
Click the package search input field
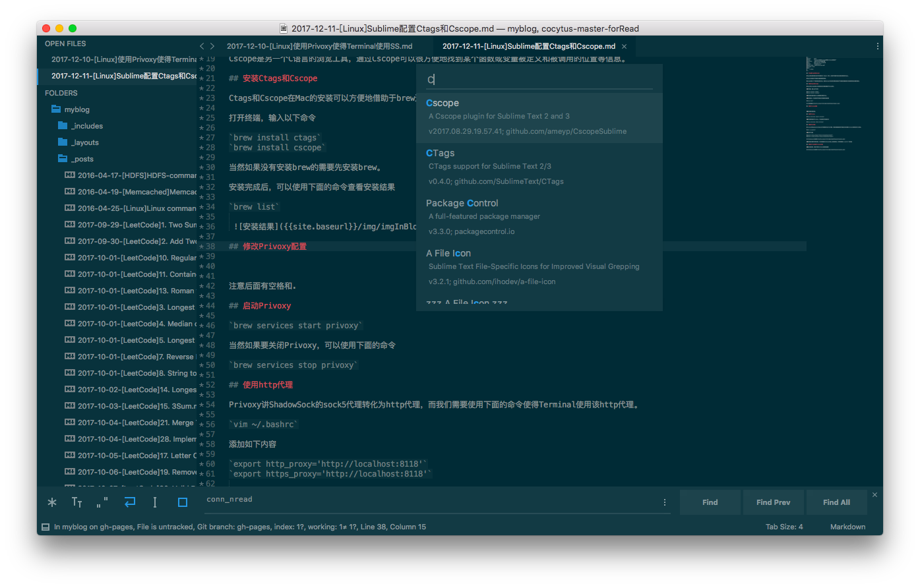pyautogui.click(x=539, y=80)
